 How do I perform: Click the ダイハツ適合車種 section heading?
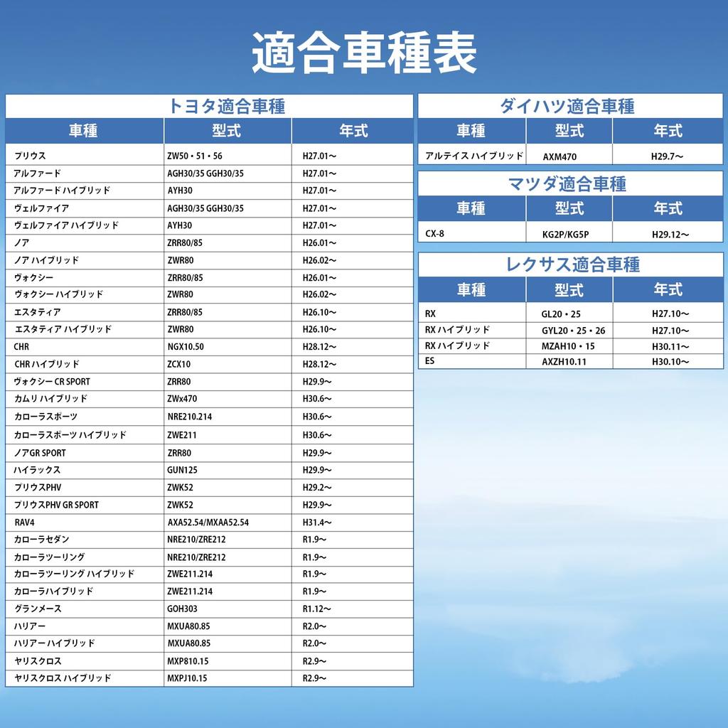tap(567, 107)
